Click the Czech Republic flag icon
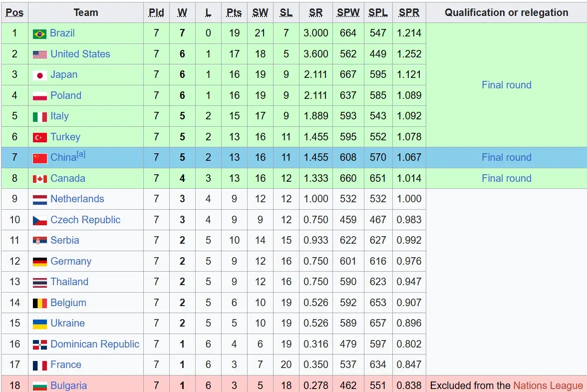Screen dimensions: 587x392 point(40,221)
